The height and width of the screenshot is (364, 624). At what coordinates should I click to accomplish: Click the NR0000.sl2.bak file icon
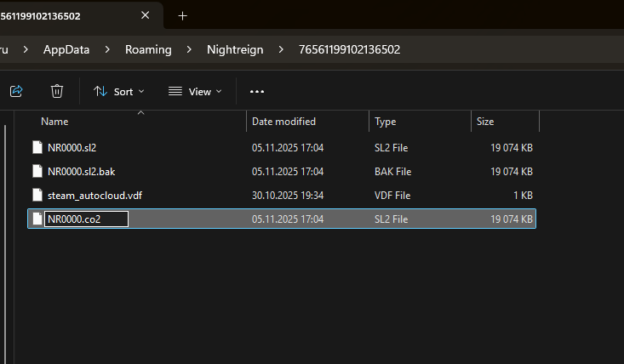pos(37,171)
